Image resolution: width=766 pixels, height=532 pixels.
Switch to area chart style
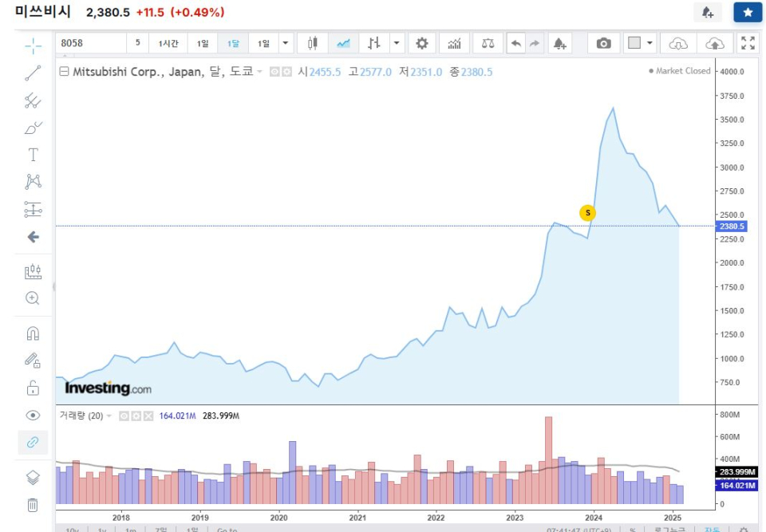(x=343, y=43)
